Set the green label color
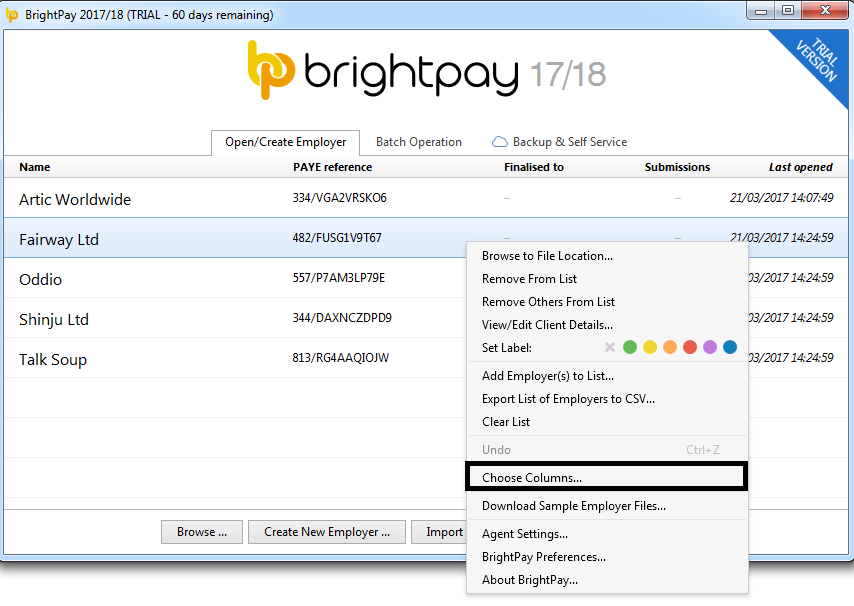 pos(630,347)
